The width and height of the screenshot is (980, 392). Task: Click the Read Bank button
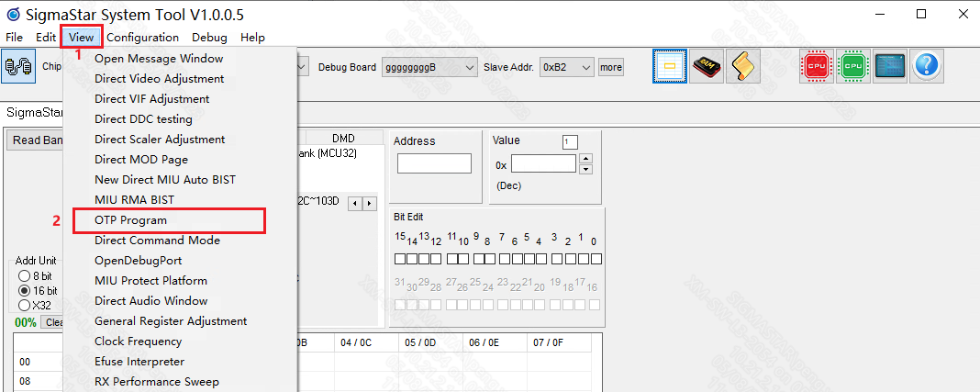(37, 140)
